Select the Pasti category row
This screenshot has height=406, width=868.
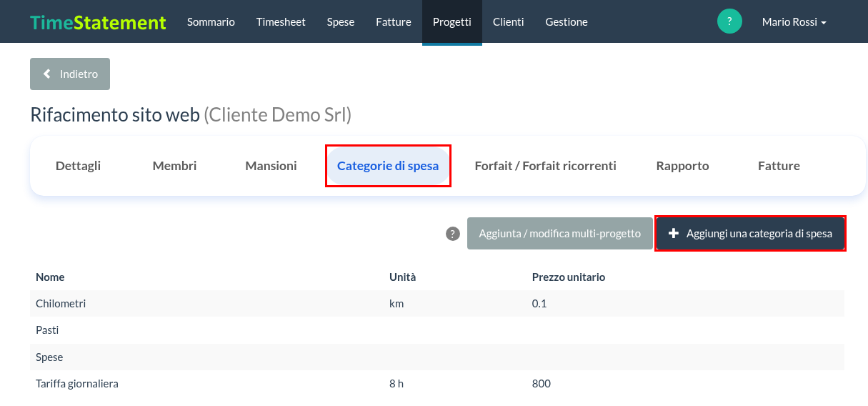[x=437, y=330]
